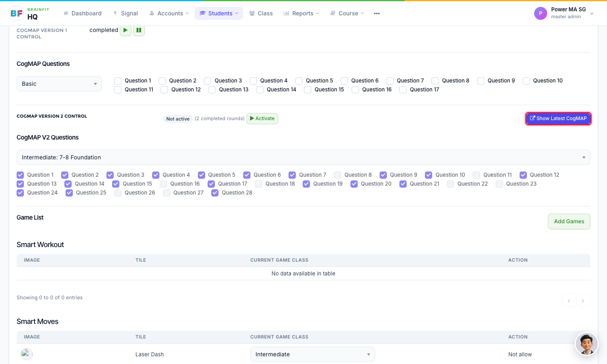Expand the Course menu
This screenshot has height=364, width=607.
tap(347, 13)
